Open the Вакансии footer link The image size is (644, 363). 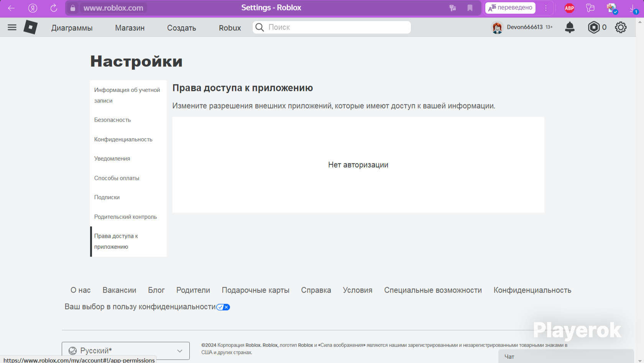119,290
